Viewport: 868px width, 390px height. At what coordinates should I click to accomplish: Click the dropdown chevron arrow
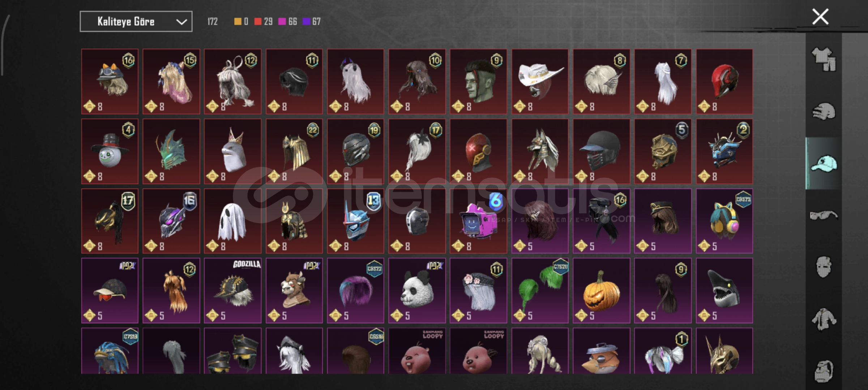[x=181, y=22]
